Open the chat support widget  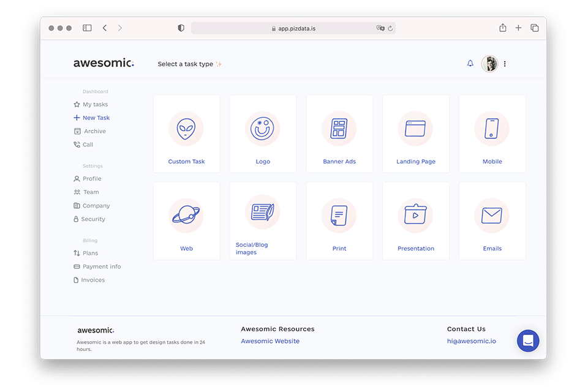(x=528, y=341)
